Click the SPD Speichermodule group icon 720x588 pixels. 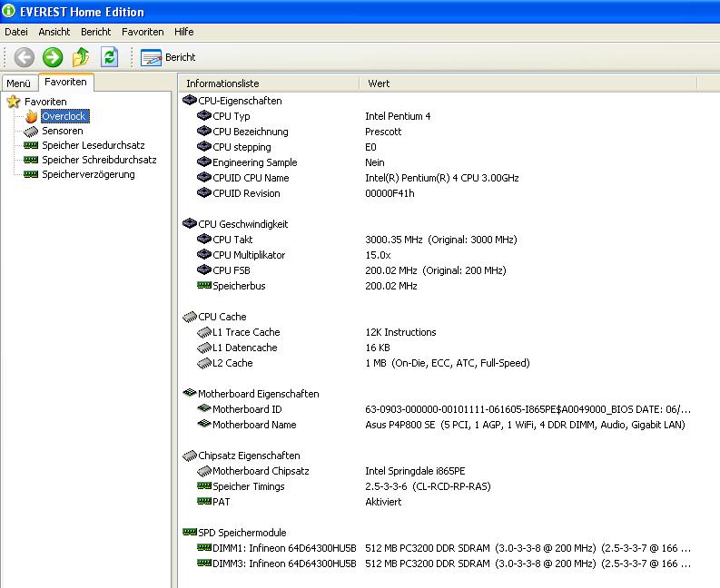click(190, 532)
